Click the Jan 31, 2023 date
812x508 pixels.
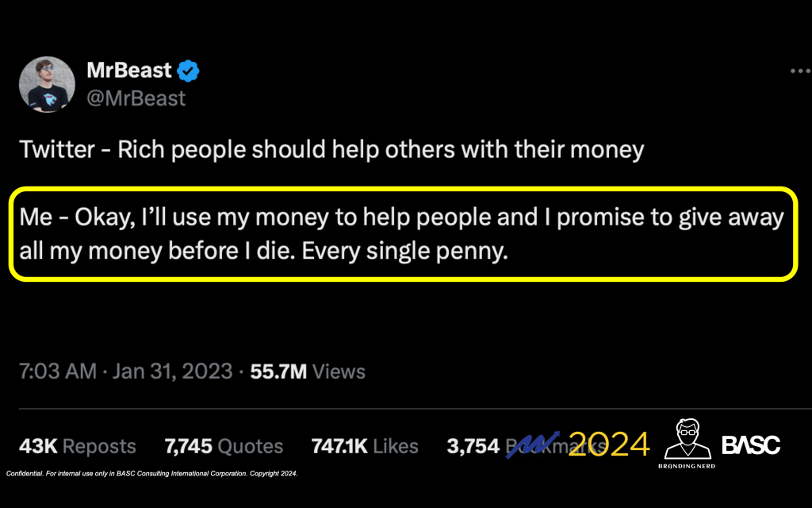(170, 371)
